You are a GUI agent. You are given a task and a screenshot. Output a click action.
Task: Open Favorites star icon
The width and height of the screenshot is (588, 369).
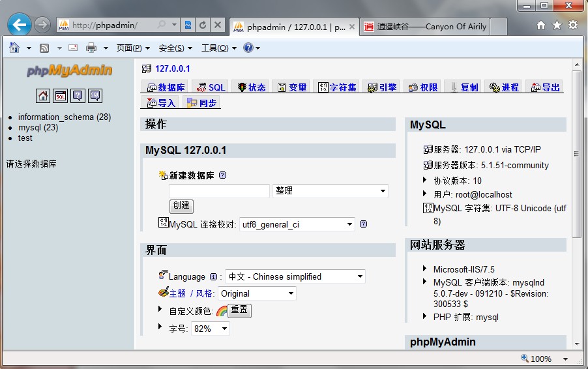pos(557,25)
